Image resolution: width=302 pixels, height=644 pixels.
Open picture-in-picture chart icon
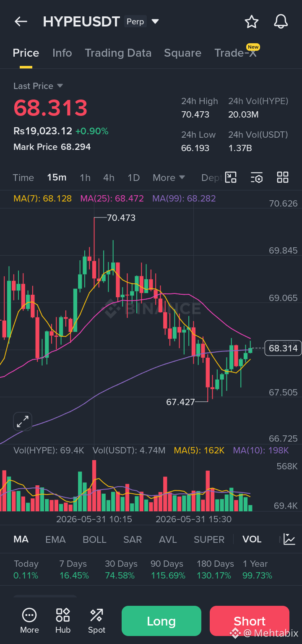click(x=231, y=177)
